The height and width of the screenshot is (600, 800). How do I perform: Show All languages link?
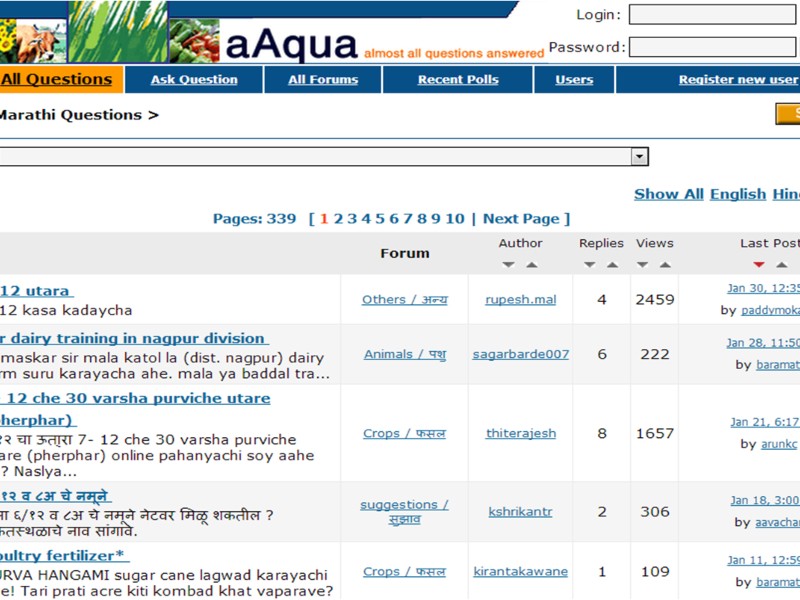[668, 194]
